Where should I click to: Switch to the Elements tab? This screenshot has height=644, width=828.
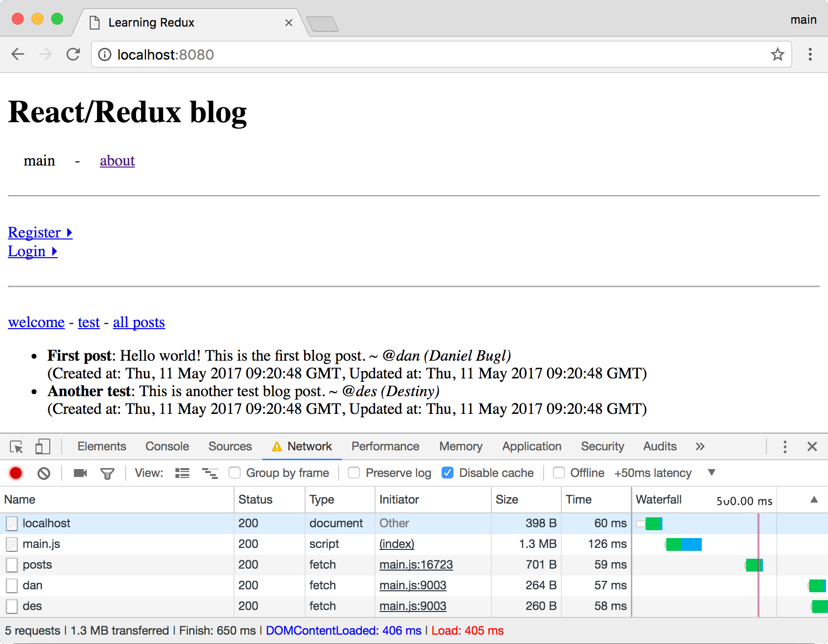click(x=102, y=446)
